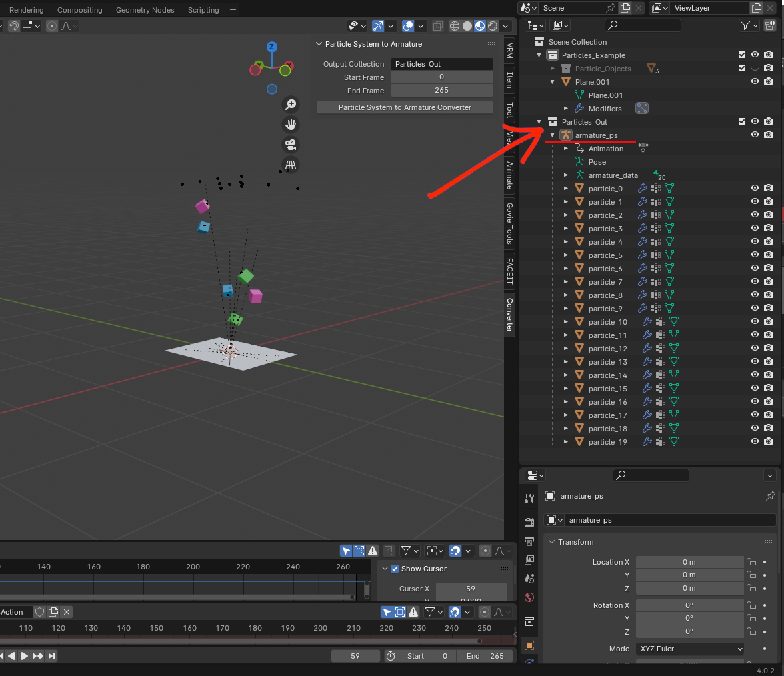784x676 pixels.
Task: Hide particle_5 in viewport via eye icon
Action: pyautogui.click(x=755, y=255)
